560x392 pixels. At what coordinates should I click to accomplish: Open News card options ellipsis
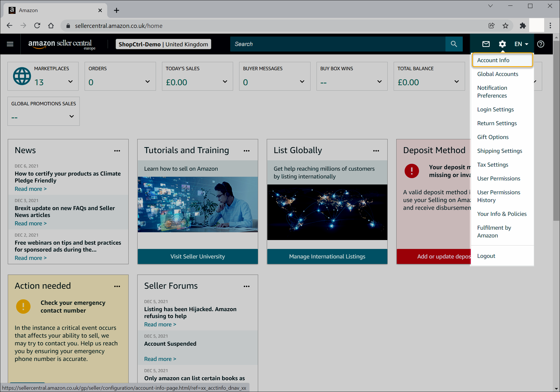pos(117,151)
